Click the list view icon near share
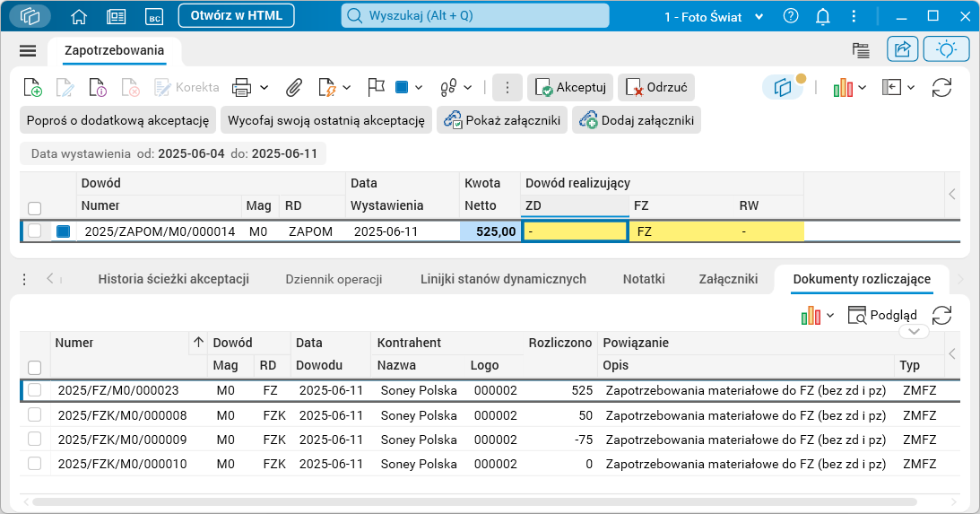Viewport: 980px width, 514px height. 862,50
